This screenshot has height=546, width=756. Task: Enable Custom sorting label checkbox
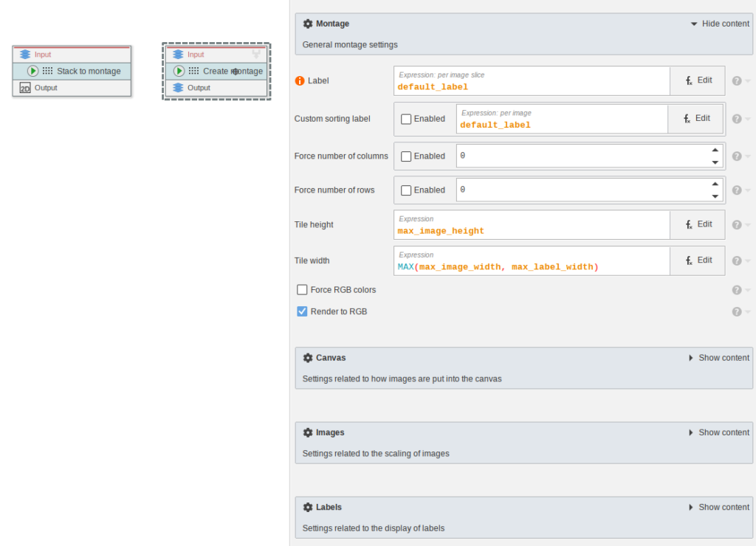[406, 119]
